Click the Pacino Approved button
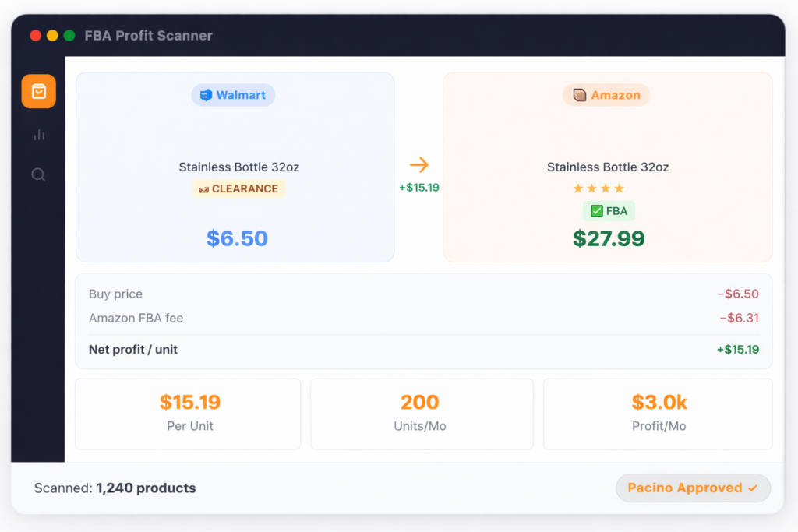 (693, 488)
